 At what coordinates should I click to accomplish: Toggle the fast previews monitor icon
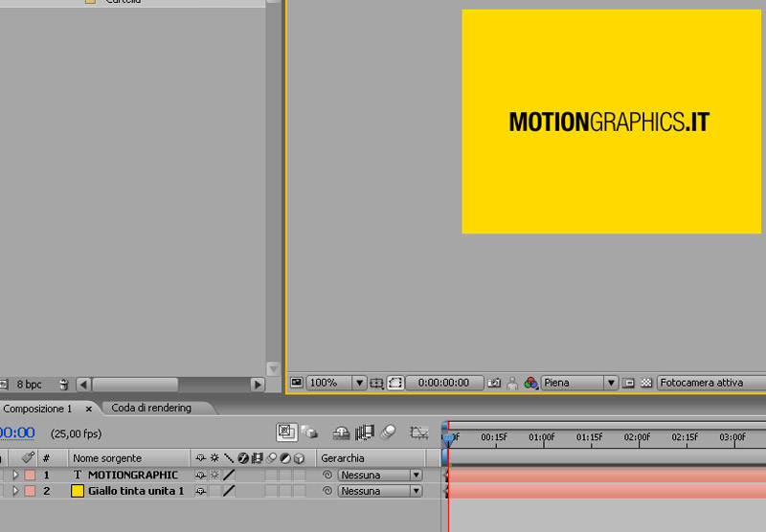click(628, 383)
